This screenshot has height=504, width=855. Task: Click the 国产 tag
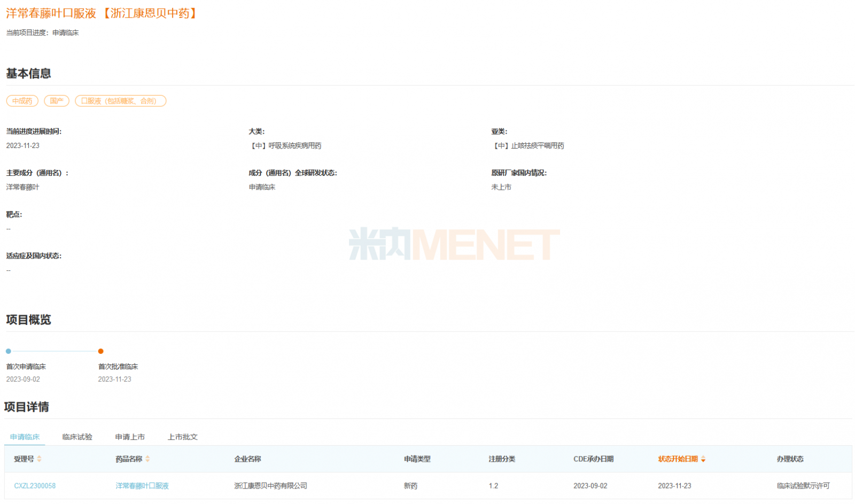pos(57,101)
